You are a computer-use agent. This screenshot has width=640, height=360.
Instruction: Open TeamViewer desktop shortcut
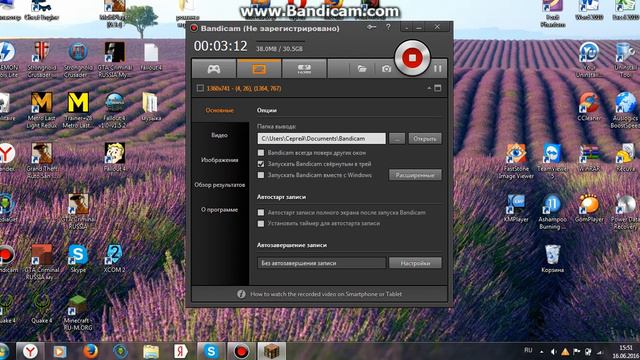(552, 161)
